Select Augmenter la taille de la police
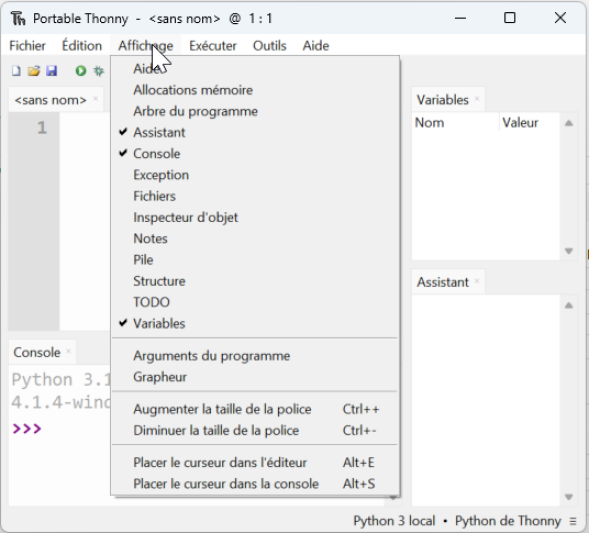This screenshot has height=533, width=589. (x=255, y=409)
